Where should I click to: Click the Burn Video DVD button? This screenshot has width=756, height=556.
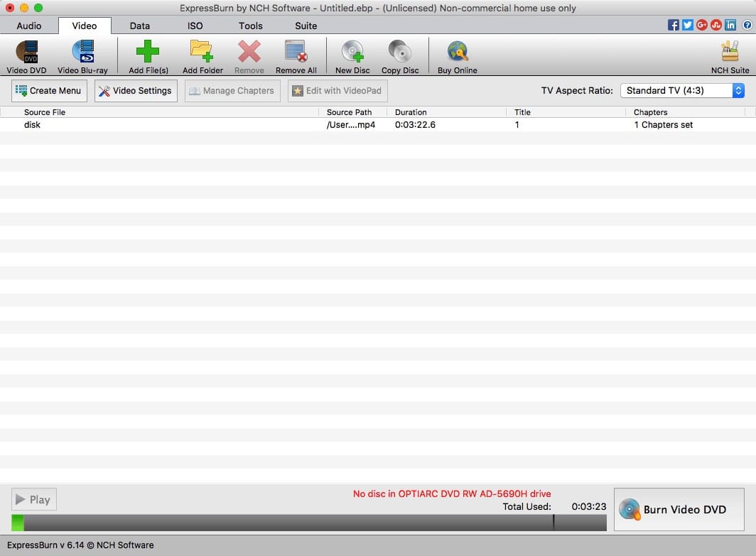[x=679, y=509]
